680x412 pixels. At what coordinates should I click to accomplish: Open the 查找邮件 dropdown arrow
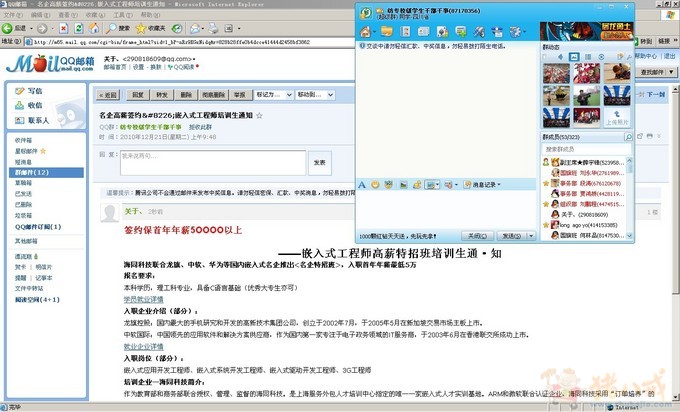(x=671, y=72)
